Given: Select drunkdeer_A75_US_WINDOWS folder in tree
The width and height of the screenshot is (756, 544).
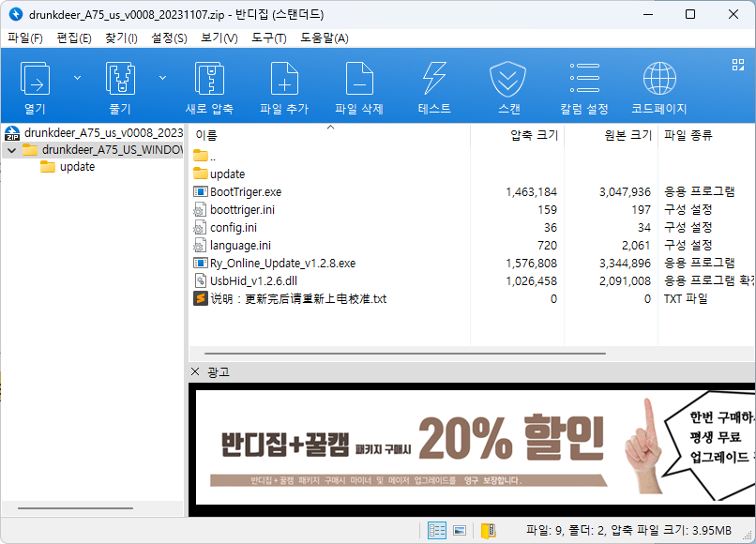Looking at the screenshot, I should pos(102,150).
